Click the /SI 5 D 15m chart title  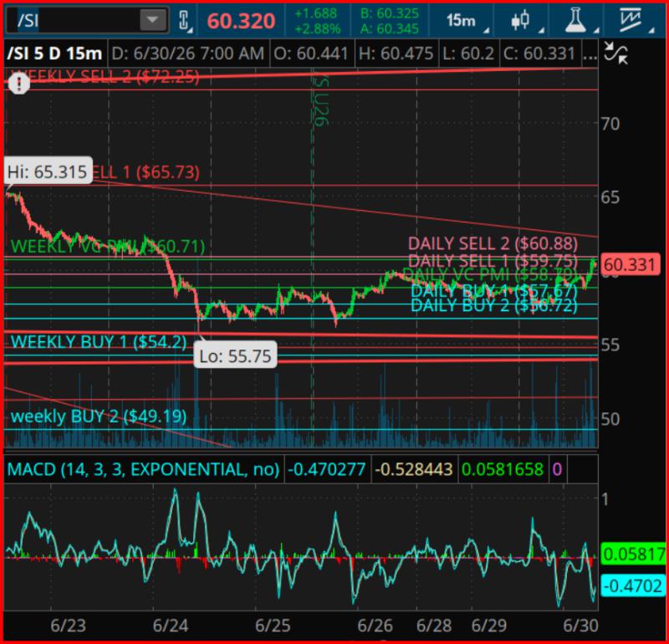(x=54, y=54)
